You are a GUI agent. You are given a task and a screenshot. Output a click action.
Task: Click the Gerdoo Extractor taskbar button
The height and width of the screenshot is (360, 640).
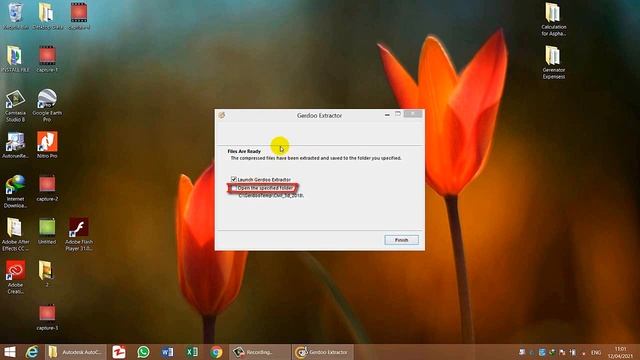click(x=323, y=352)
